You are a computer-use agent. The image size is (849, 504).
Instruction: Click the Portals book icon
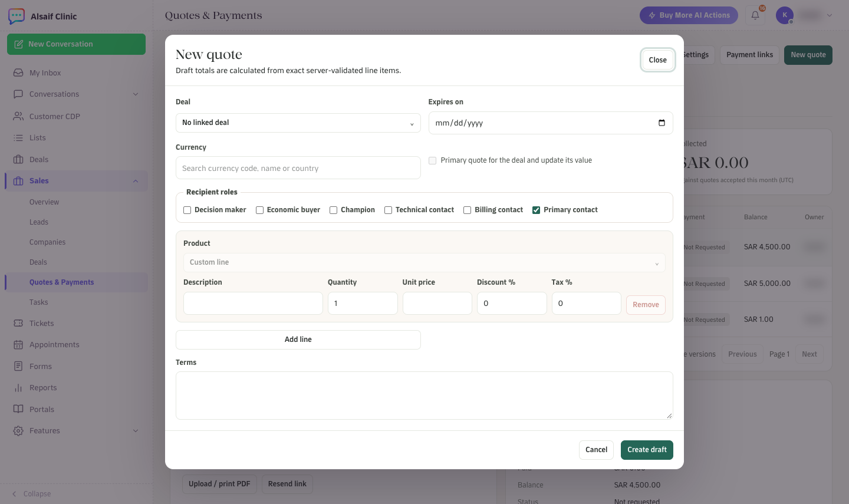click(18, 409)
